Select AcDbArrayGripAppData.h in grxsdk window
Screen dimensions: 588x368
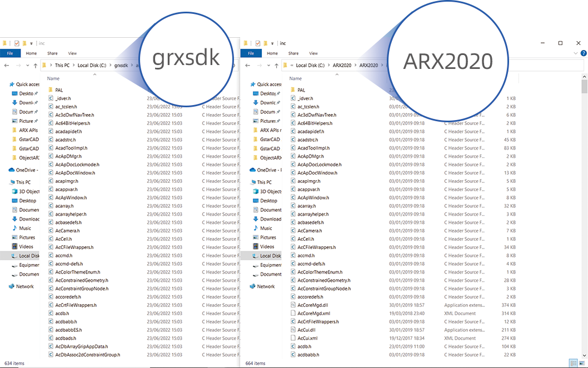coord(81,346)
